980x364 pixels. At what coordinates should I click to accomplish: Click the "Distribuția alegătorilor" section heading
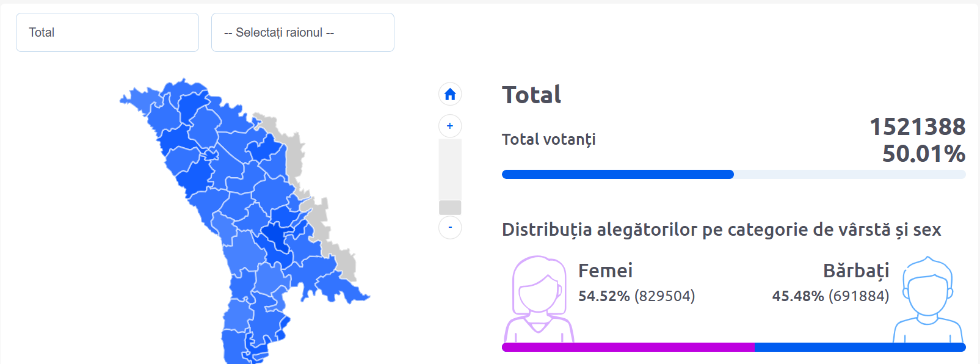click(x=721, y=230)
